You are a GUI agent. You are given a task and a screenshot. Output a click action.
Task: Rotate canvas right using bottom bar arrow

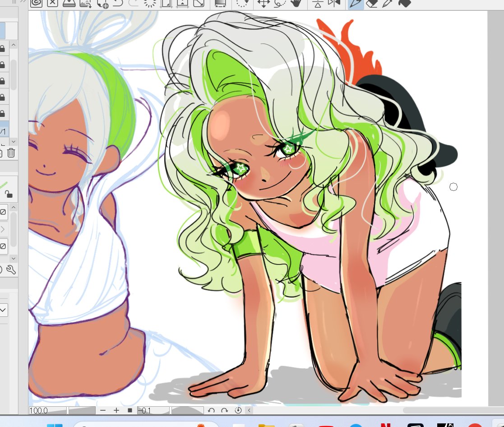click(x=224, y=410)
